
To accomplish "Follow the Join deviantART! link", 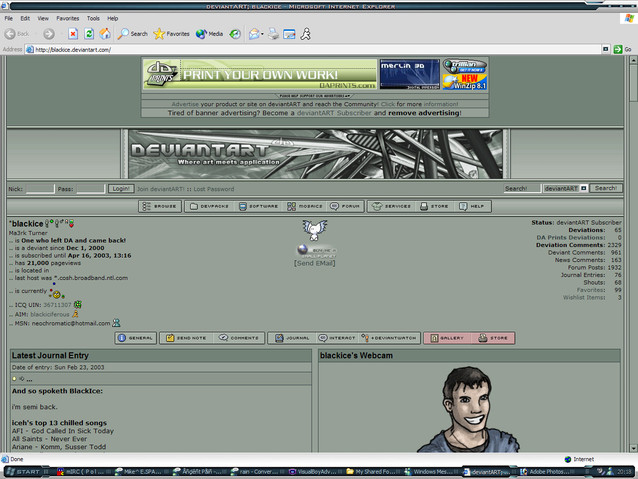I will tap(161, 189).
